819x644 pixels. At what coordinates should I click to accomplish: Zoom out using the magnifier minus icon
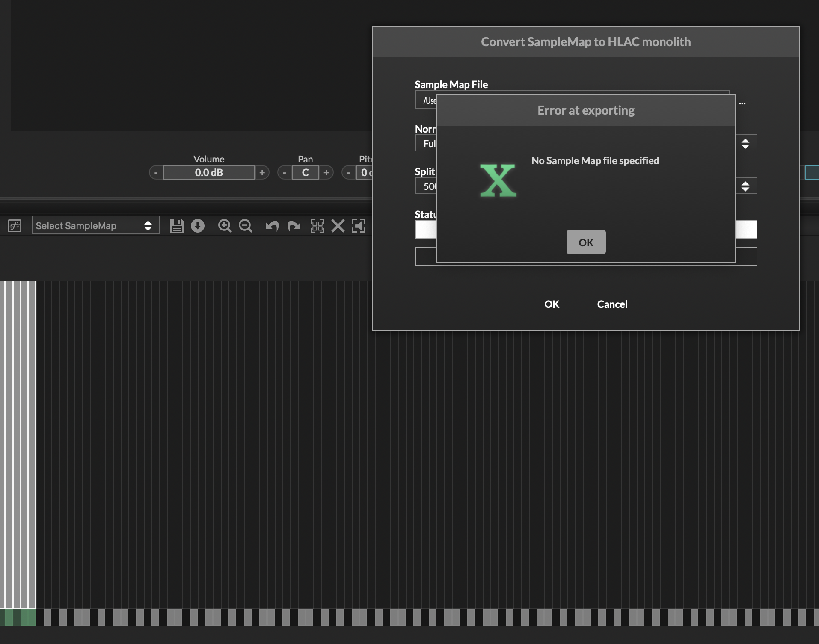click(x=245, y=225)
